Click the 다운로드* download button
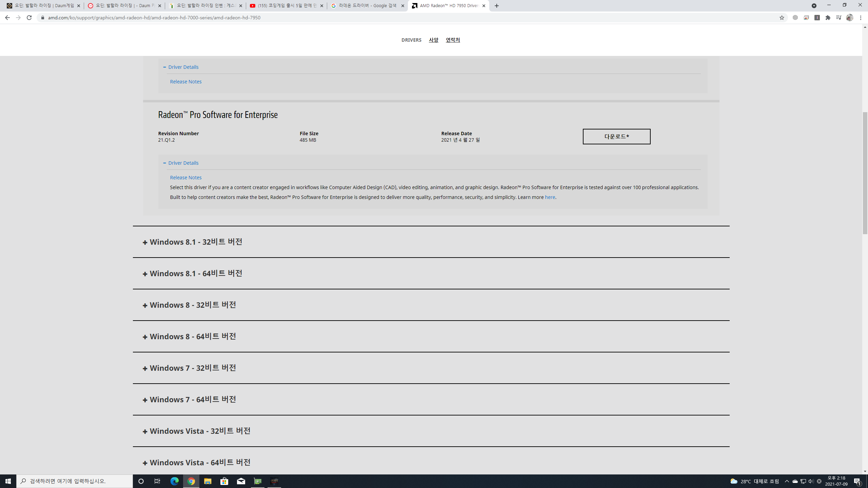Image resolution: width=868 pixels, height=488 pixels. coord(616,137)
